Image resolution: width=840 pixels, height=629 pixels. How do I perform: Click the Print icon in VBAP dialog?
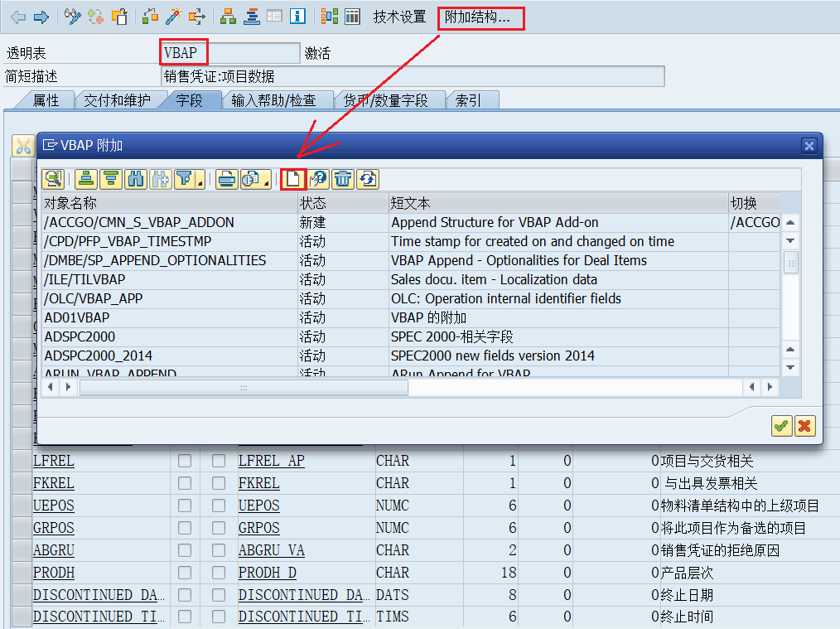(x=227, y=179)
